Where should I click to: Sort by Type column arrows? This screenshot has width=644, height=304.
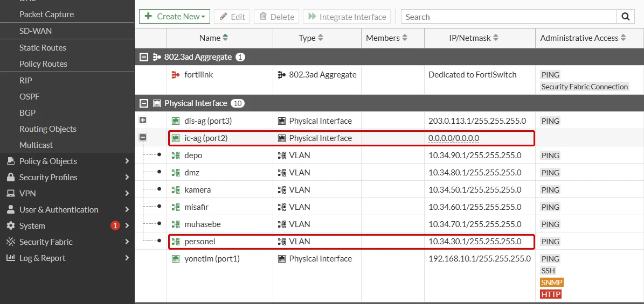click(320, 38)
